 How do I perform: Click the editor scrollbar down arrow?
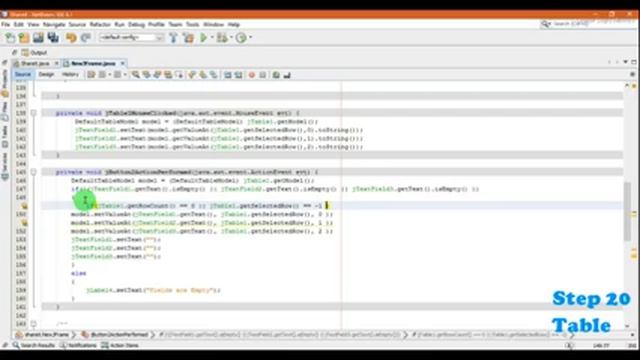[627, 326]
